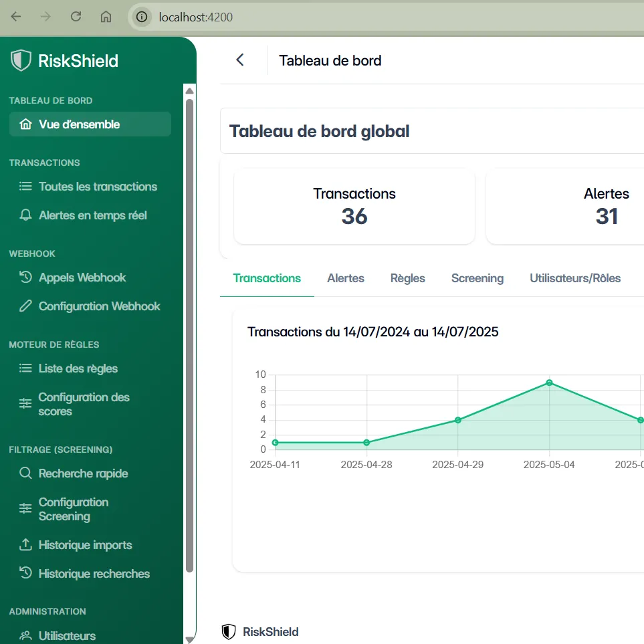Click the bell icon for Alertes en temps réel
The width and height of the screenshot is (644, 644).
point(25,215)
